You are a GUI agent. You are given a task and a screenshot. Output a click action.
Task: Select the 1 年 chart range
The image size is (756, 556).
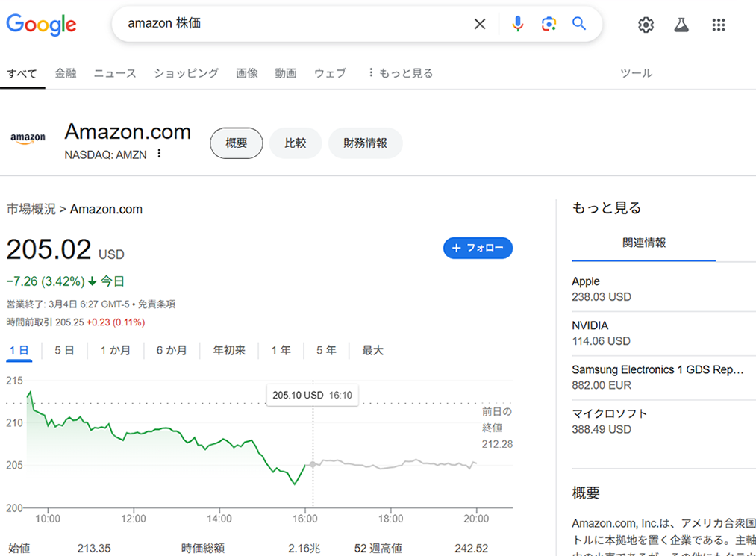click(281, 351)
